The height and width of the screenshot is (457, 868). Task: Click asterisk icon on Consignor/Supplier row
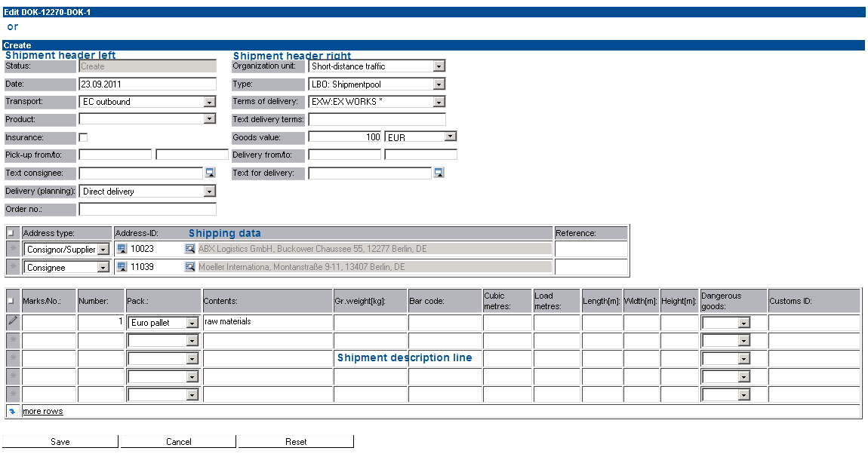(14, 248)
